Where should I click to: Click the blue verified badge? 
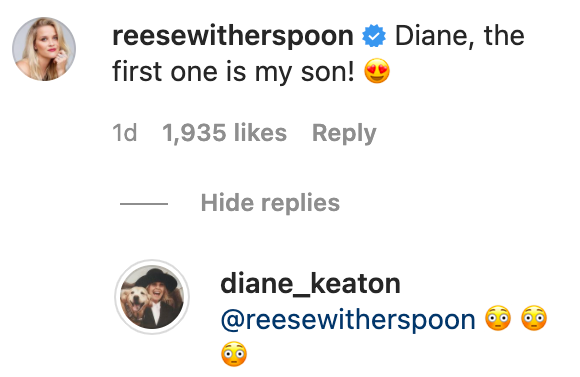pyautogui.click(x=374, y=36)
